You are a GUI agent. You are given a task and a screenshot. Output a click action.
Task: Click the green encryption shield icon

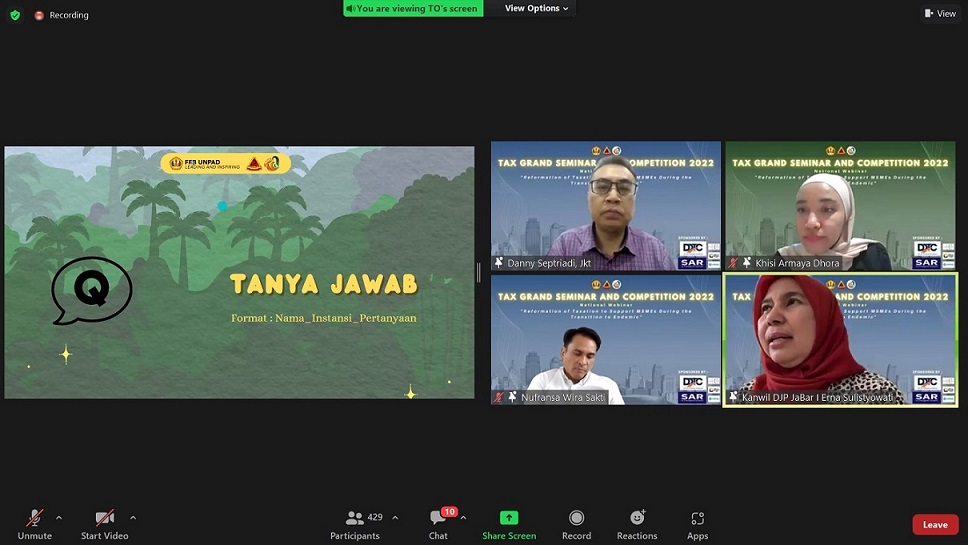click(15, 15)
